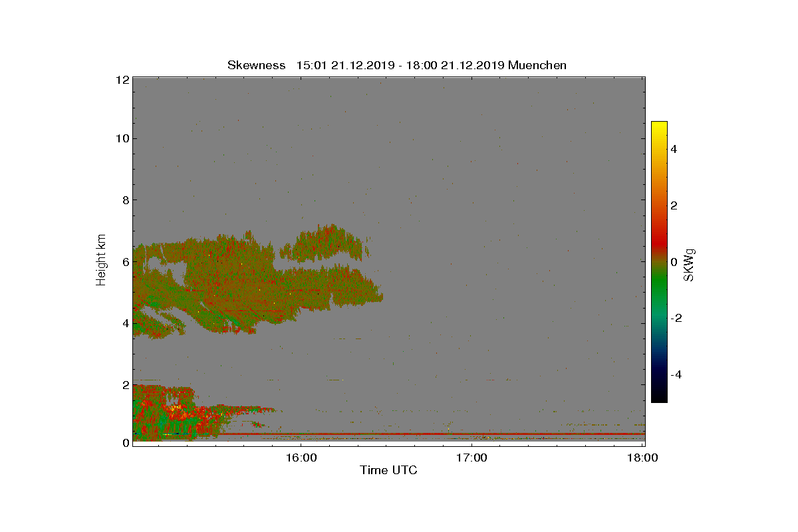Click the '16:00' time tick label
This screenshot has width=798, height=532.
click(x=302, y=458)
